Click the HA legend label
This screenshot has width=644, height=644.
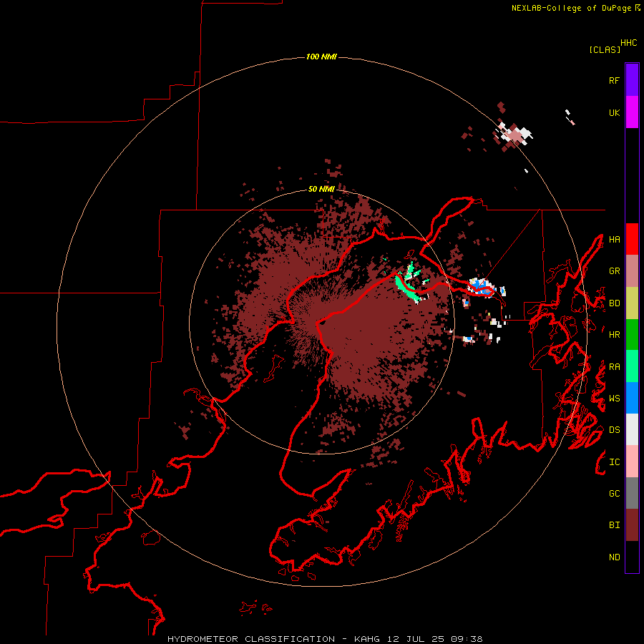[x=614, y=239]
